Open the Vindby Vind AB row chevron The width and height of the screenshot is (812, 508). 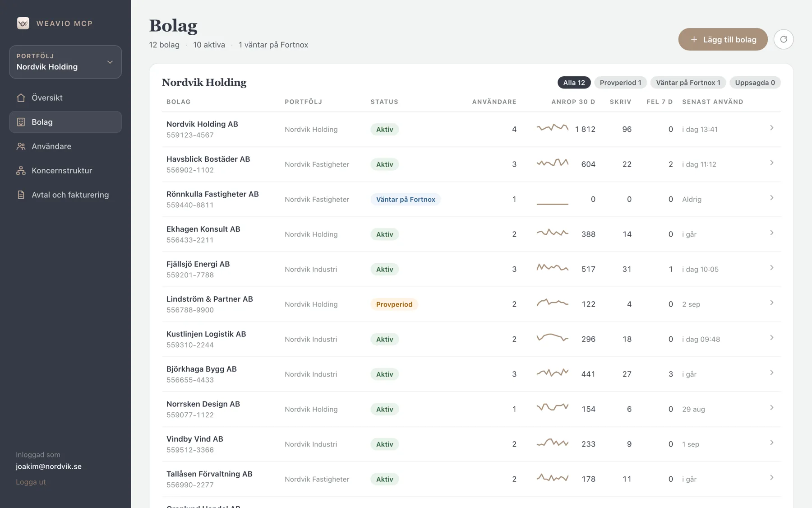coord(771,443)
